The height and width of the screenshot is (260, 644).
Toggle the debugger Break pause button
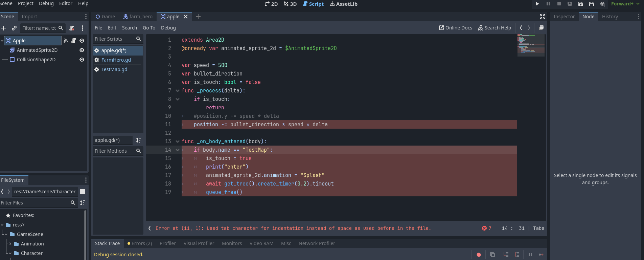[x=530, y=255]
